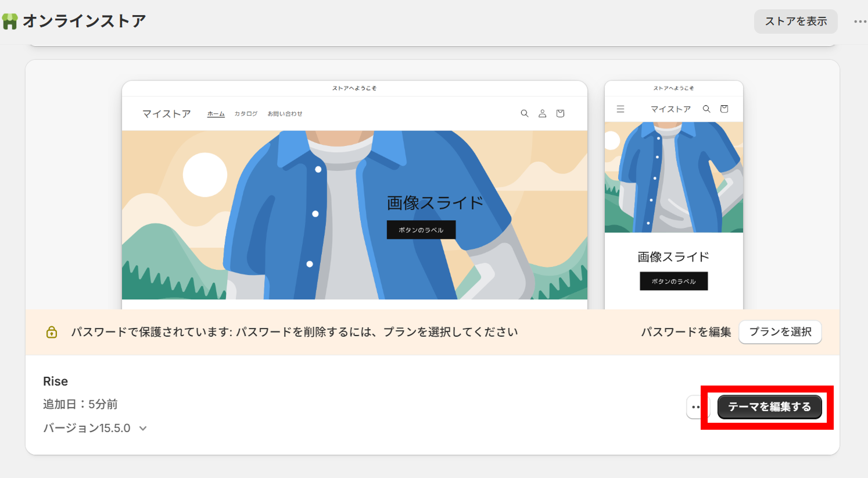Click the lock icon in password banner

(x=52, y=332)
